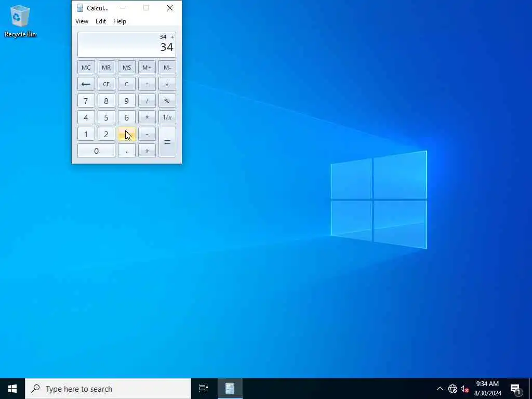Image resolution: width=532 pixels, height=399 pixels.
Task: Click the muted volume tray icon
Action: 464,389
